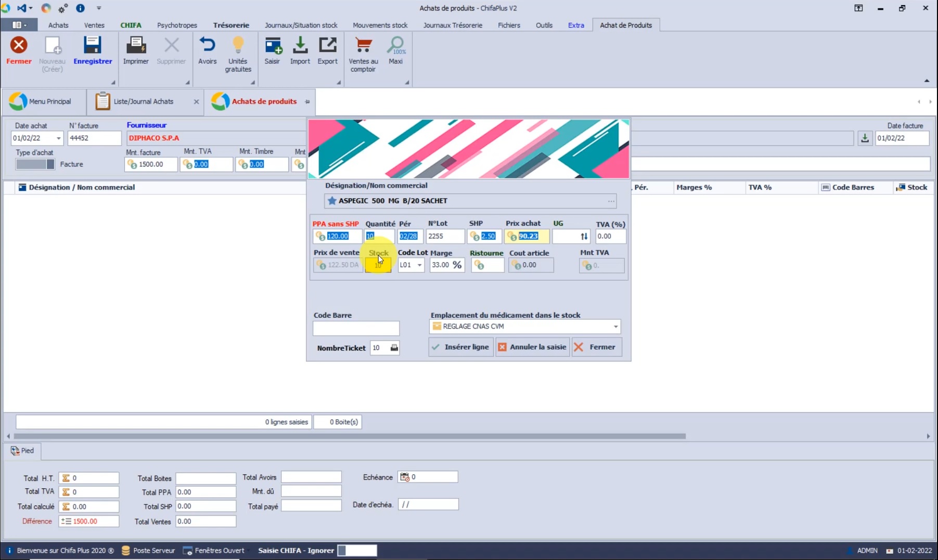Switch to the Liste/Journal Achats tab
The height and width of the screenshot is (560, 938).
coord(143,102)
